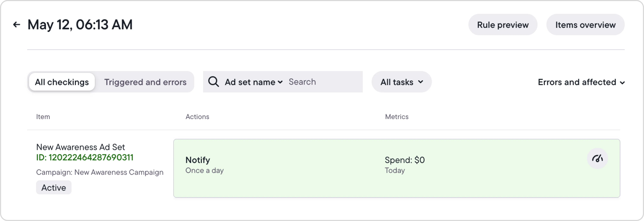Select the New Awareness Ad Set name

click(80, 147)
